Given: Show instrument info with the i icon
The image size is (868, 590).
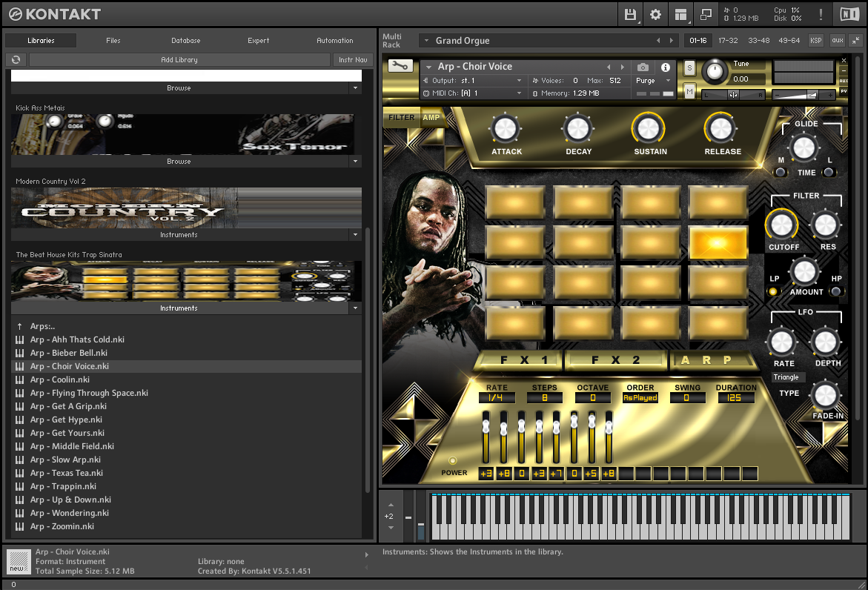Looking at the screenshot, I should 666,67.
